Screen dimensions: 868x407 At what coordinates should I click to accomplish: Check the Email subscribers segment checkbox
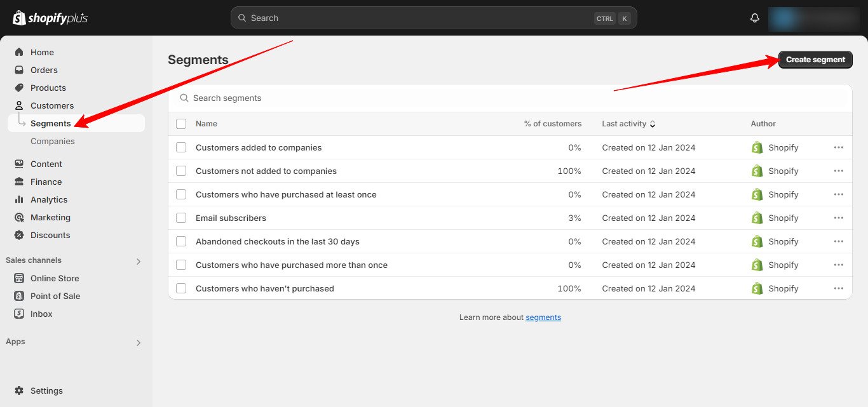click(x=181, y=218)
